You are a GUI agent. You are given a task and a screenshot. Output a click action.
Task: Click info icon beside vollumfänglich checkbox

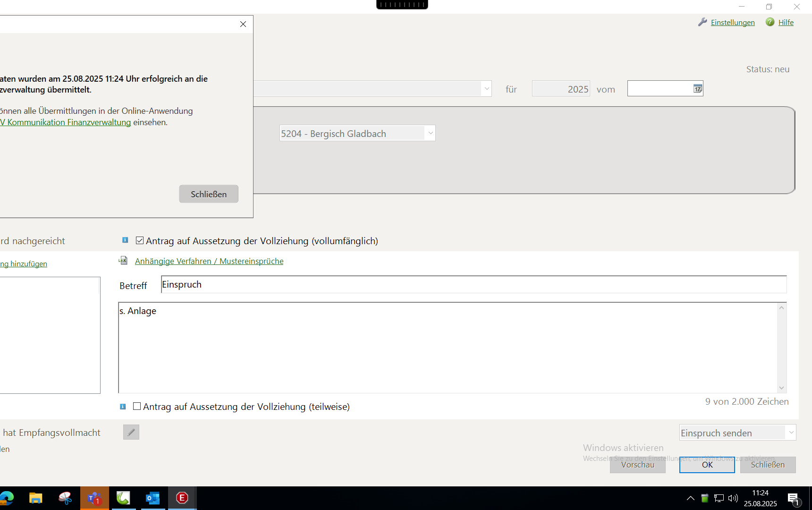tap(125, 240)
